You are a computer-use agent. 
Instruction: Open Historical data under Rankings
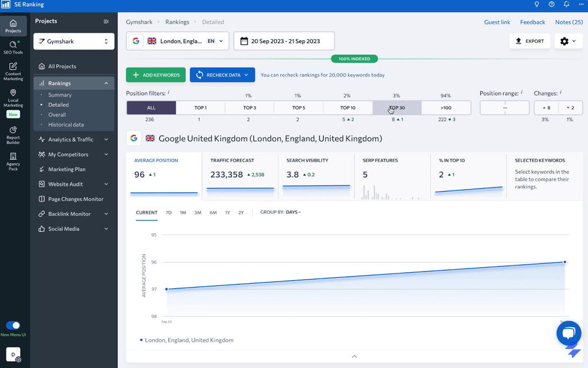pyautogui.click(x=65, y=124)
